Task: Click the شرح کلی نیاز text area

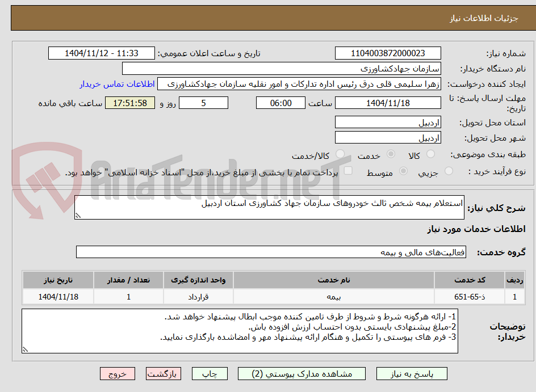Action: [x=269, y=207]
